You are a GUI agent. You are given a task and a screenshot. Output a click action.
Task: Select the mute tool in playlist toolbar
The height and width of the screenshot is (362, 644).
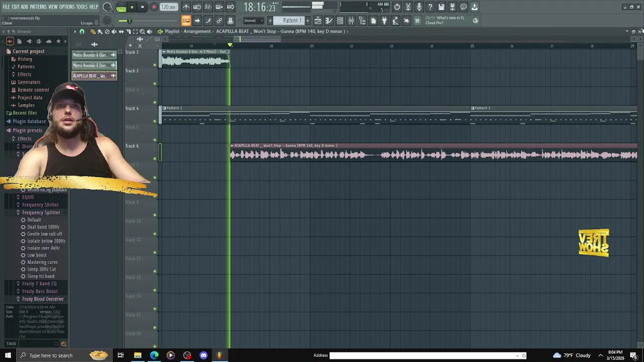pyautogui.click(x=114, y=32)
